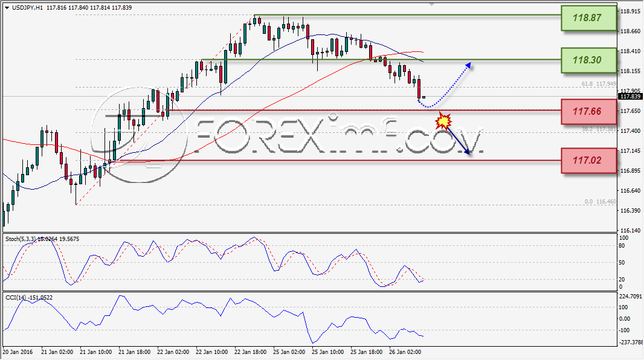Select the CCI(14) -151.0522 indicator label
The image size is (644, 360).
point(29,298)
